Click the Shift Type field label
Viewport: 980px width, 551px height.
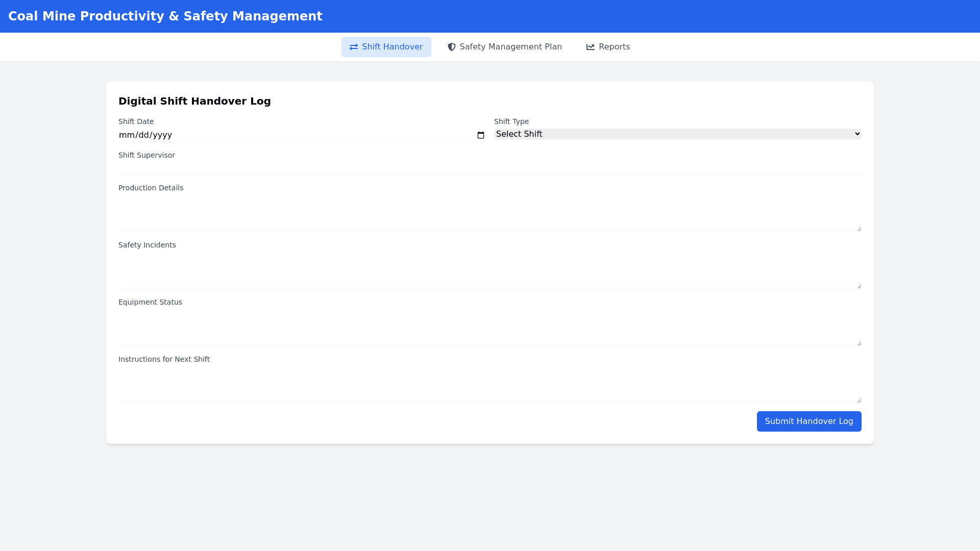coord(511,121)
